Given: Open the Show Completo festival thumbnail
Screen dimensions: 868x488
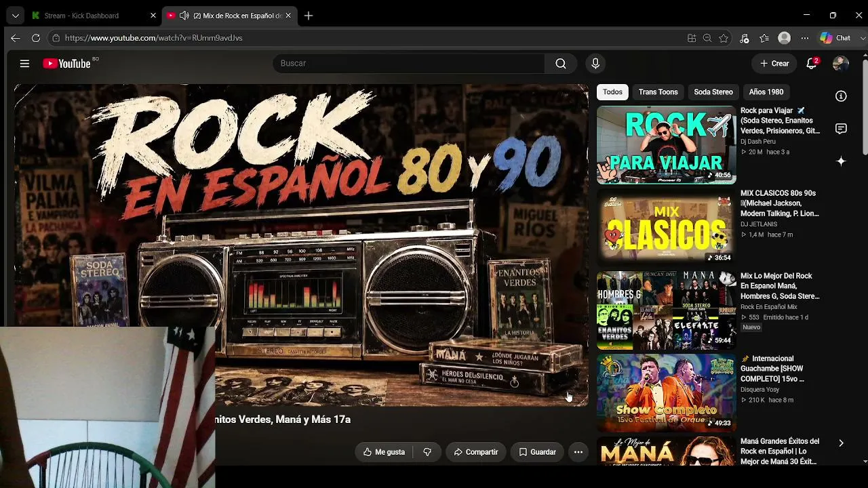Looking at the screenshot, I should (x=666, y=393).
